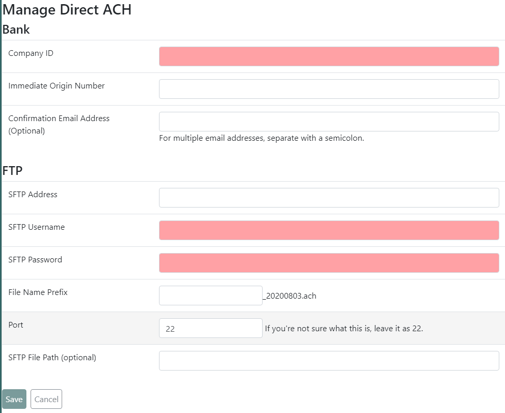Click the 'Immediate Origin Number' label text
The height and width of the screenshot is (413, 505).
(56, 86)
